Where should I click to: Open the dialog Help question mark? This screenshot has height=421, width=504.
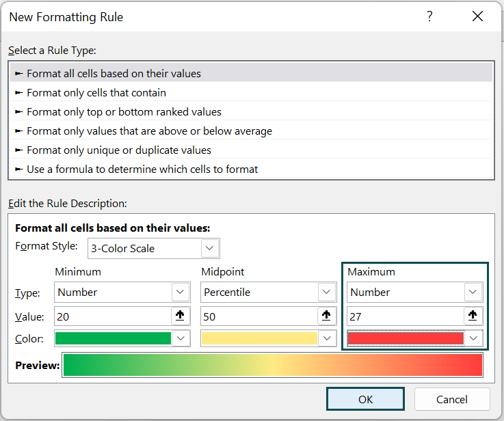click(429, 16)
